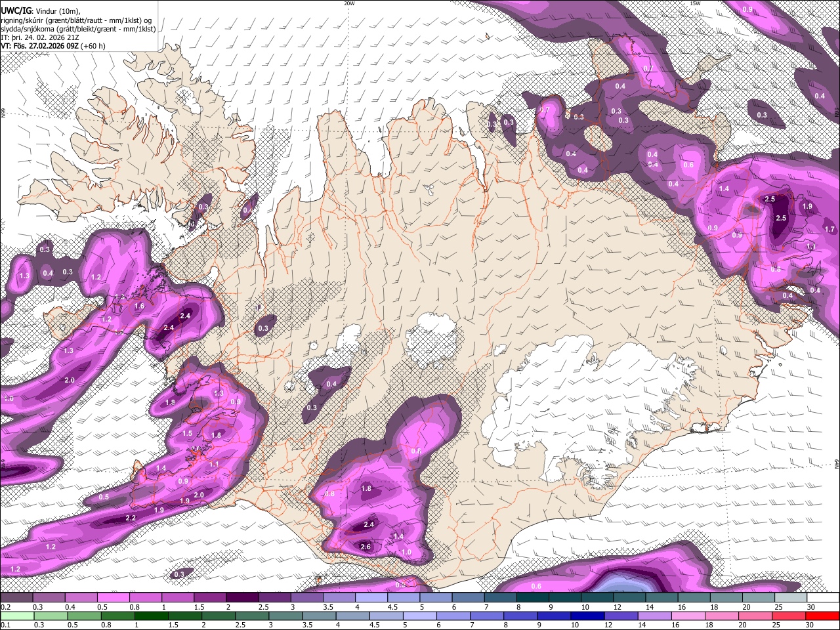Click the 0.2 label in the upper legend
Image resolution: width=840 pixels, height=630 pixels.
coord(6,606)
